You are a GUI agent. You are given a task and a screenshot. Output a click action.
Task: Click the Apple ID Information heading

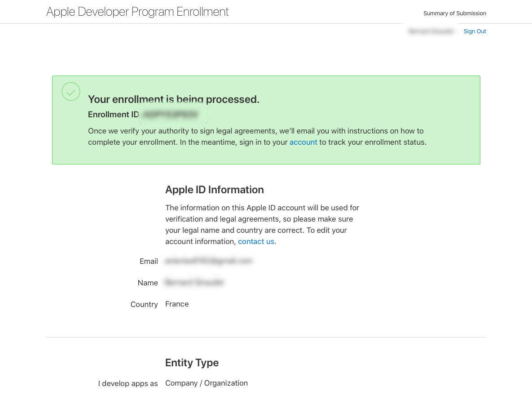coord(215,190)
